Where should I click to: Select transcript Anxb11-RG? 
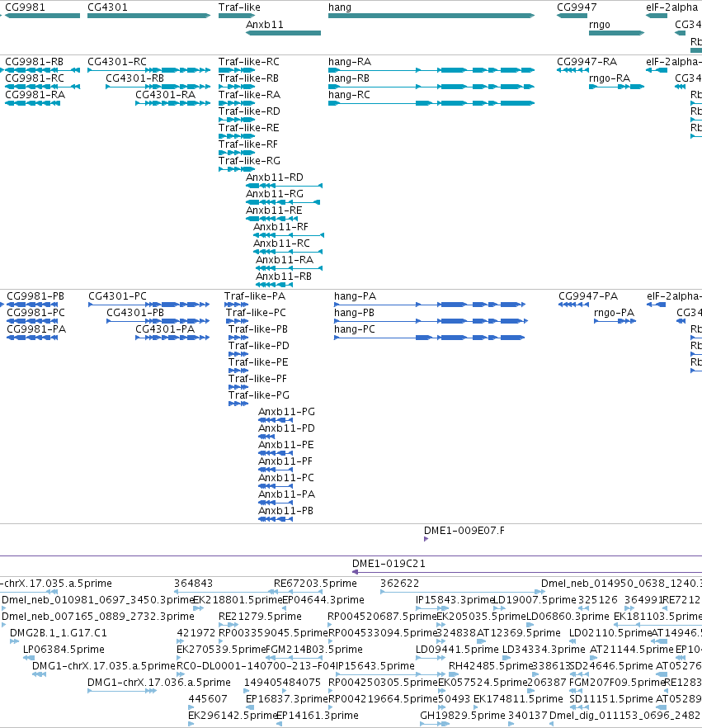point(283,202)
